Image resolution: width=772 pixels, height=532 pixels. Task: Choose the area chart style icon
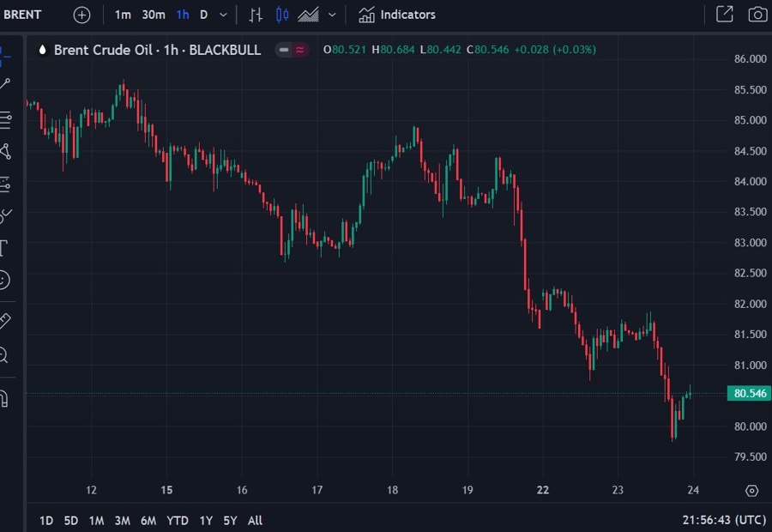[308, 15]
